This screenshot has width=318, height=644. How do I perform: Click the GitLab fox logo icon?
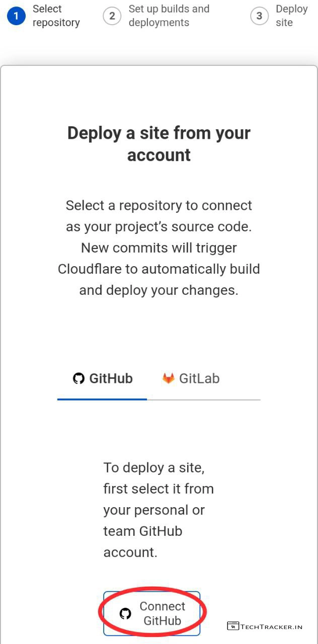[168, 378]
